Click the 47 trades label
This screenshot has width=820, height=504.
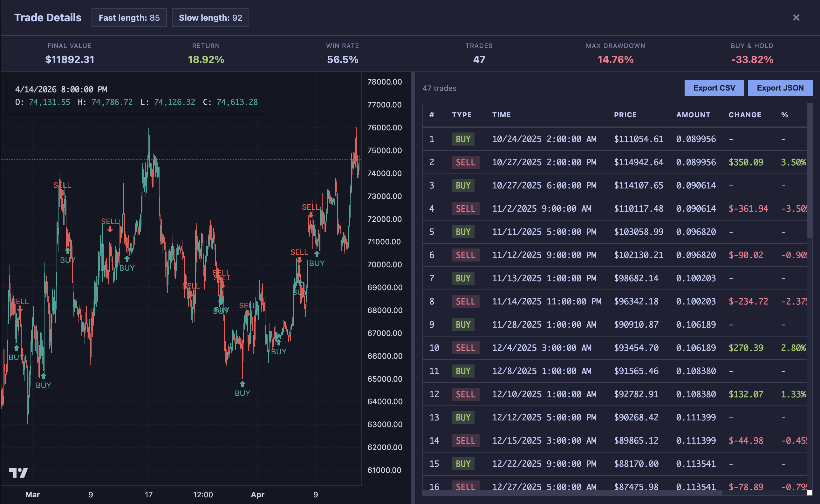tap(439, 88)
